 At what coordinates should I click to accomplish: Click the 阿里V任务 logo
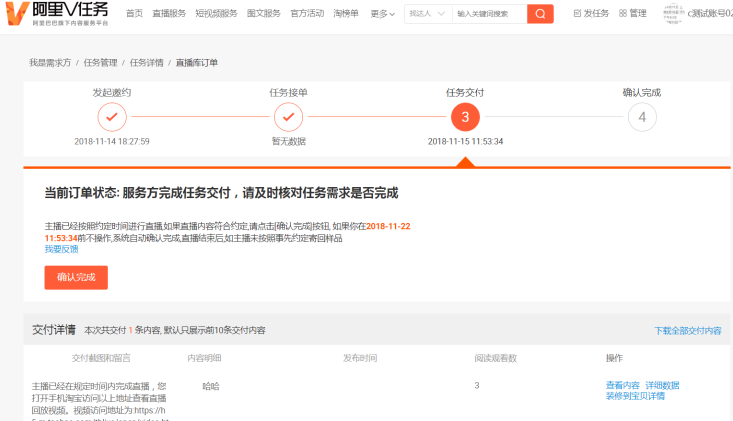[x=57, y=13]
